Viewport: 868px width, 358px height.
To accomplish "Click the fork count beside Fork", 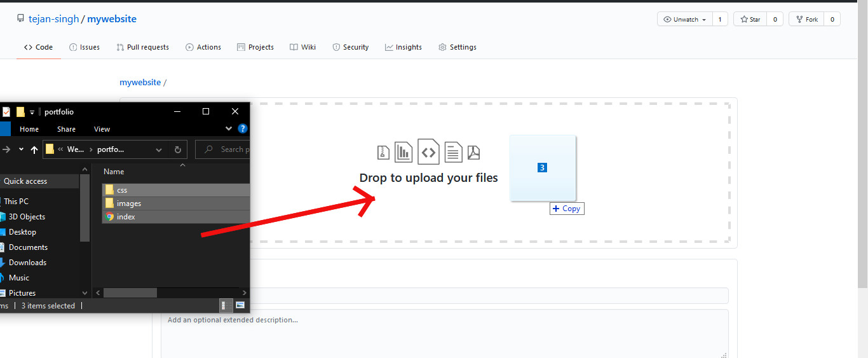I will (x=832, y=20).
